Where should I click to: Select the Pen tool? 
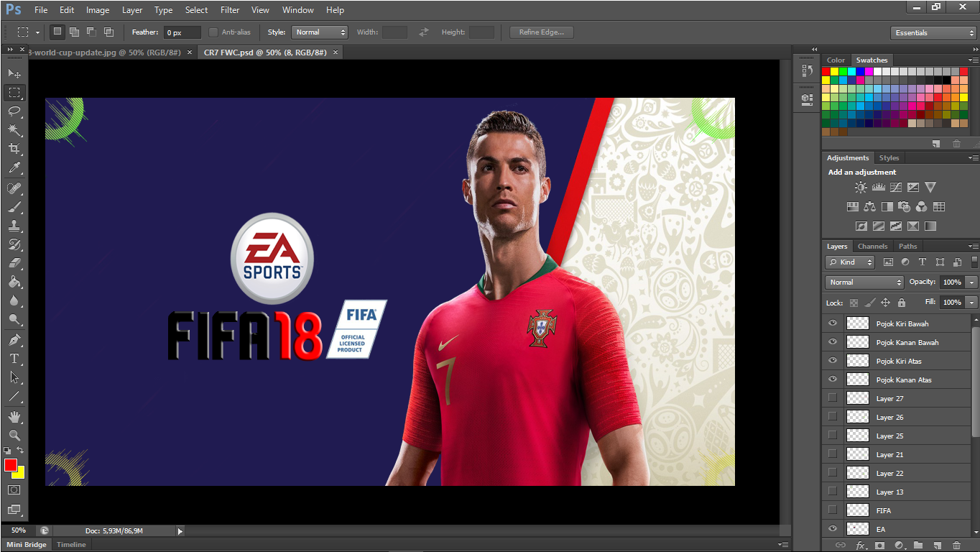(x=14, y=339)
